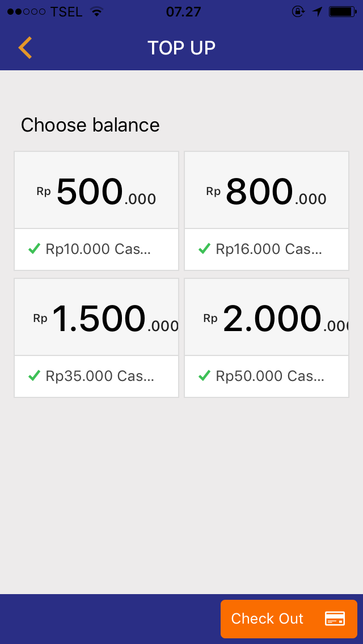Tap green checkmark beside Rp35.000 cashback
363x644 pixels.
(34, 376)
